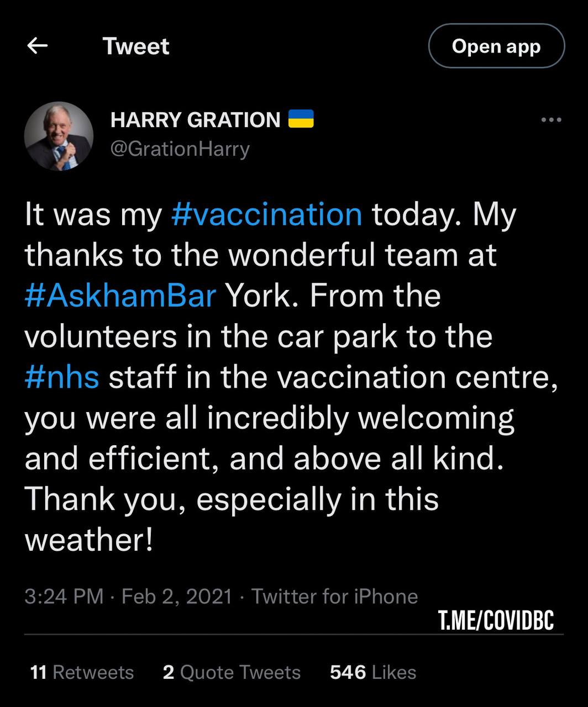Show the 11 Retweets list
The height and width of the screenshot is (707, 588).
(82, 672)
